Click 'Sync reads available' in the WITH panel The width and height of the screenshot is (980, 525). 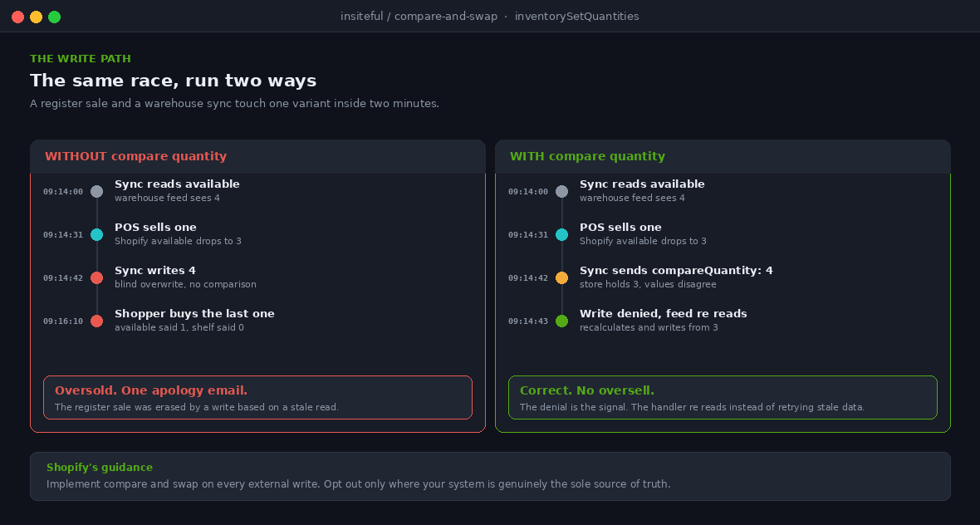point(642,184)
